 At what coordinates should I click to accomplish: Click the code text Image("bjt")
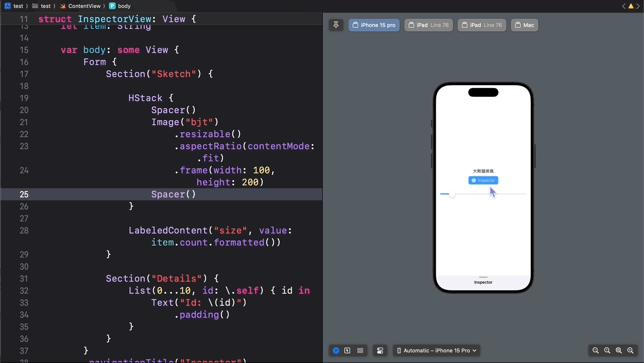[185, 122]
